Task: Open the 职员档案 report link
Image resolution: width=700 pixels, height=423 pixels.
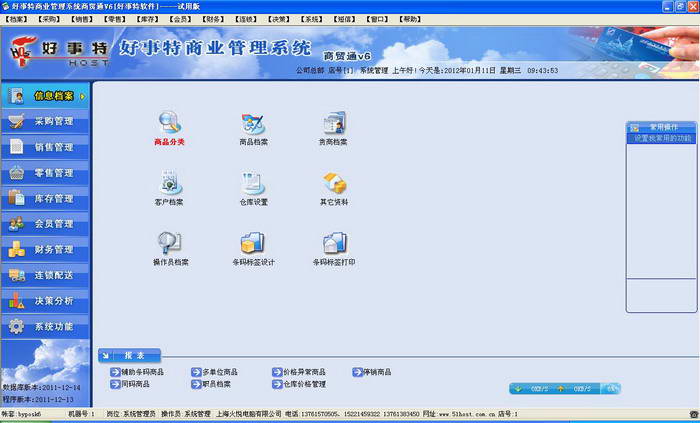Action: pyautogui.click(x=211, y=384)
